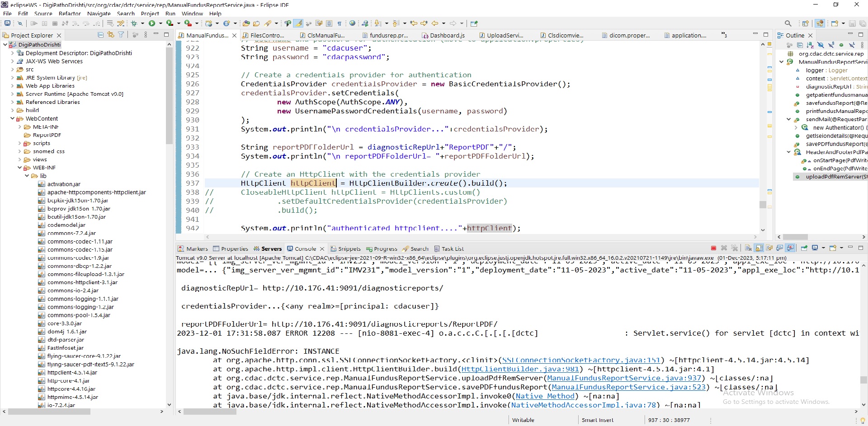
Task: Open HttpClientBuilder.java:981 link
Action: point(520,369)
